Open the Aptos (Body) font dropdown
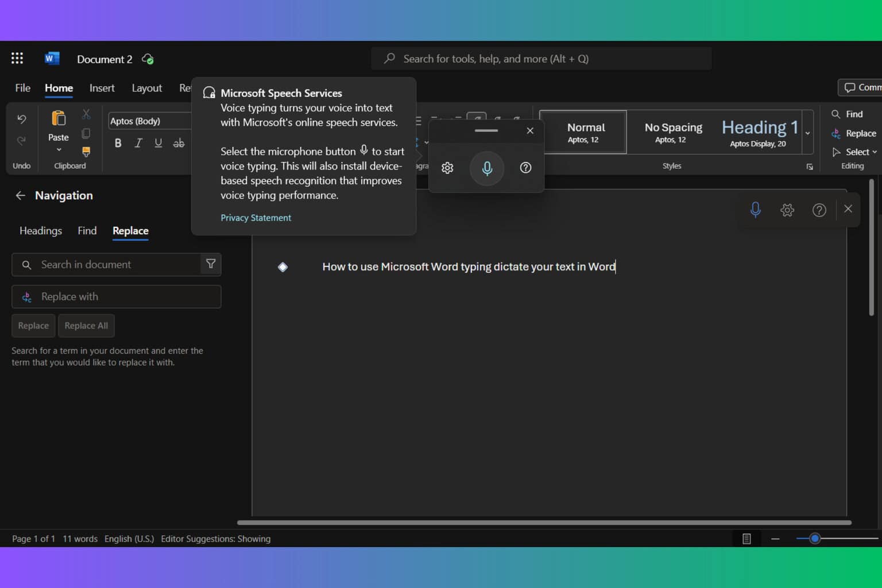The width and height of the screenshot is (882, 588). [149, 121]
